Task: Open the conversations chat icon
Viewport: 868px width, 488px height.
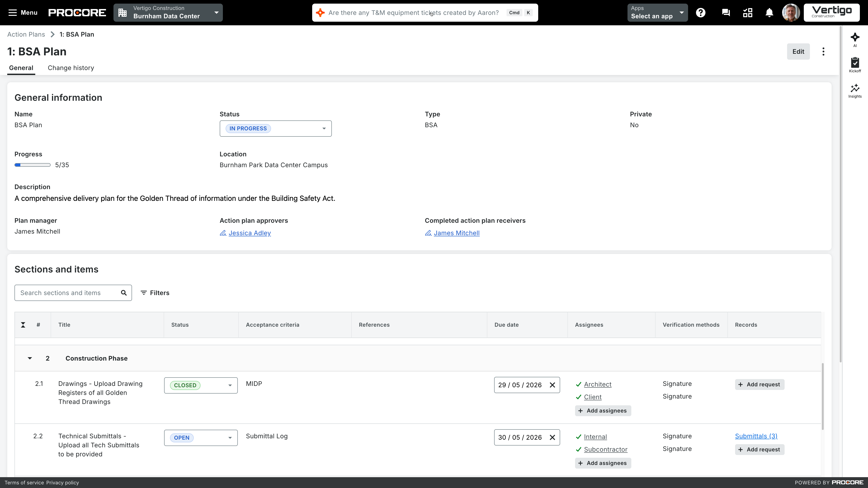Action: point(726,13)
